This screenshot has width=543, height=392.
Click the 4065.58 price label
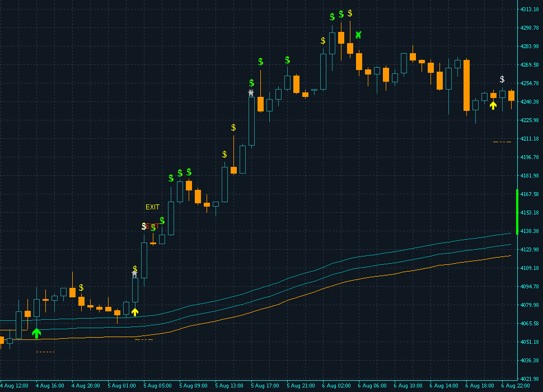[x=530, y=324]
